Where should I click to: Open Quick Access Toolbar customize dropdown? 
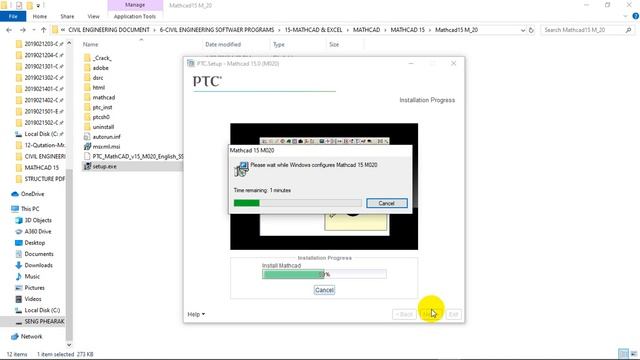click(x=38, y=5)
